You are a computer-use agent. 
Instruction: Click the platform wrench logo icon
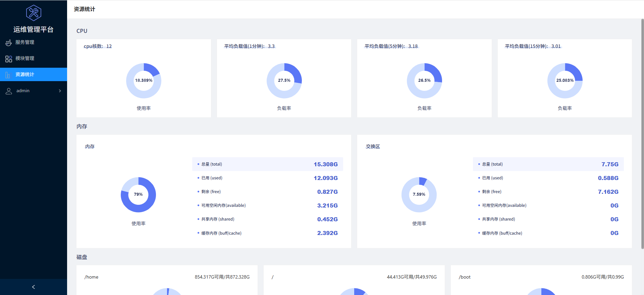(x=34, y=13)
